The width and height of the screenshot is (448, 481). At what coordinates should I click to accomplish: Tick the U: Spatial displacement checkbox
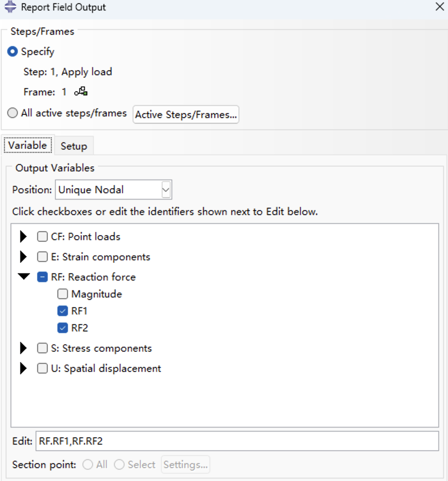point(42,368)
